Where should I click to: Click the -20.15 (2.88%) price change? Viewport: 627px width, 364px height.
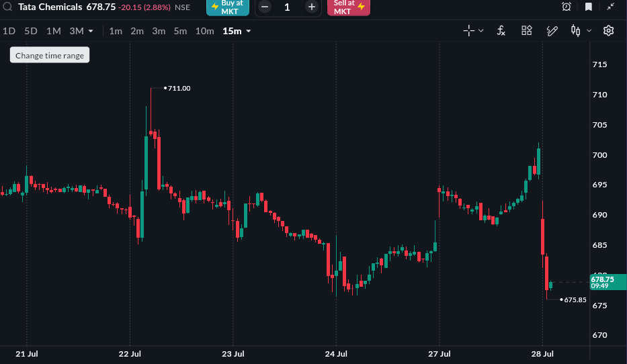click(144, 7)
